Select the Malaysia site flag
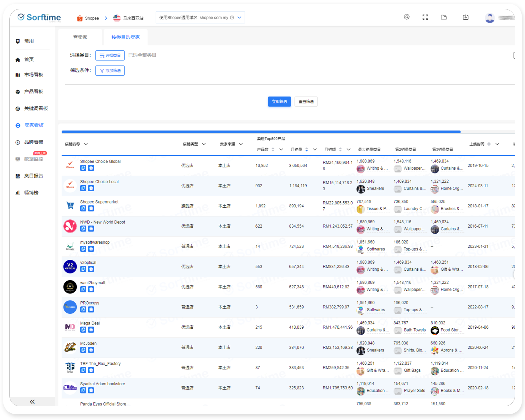 tap(117, 18)
